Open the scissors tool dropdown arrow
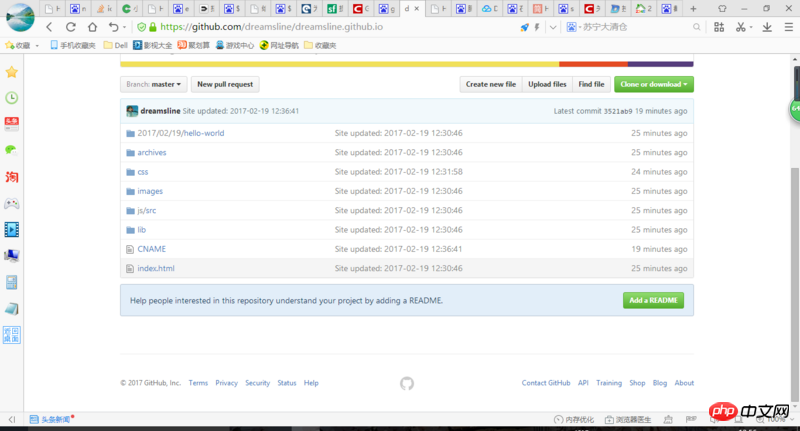 751,28
